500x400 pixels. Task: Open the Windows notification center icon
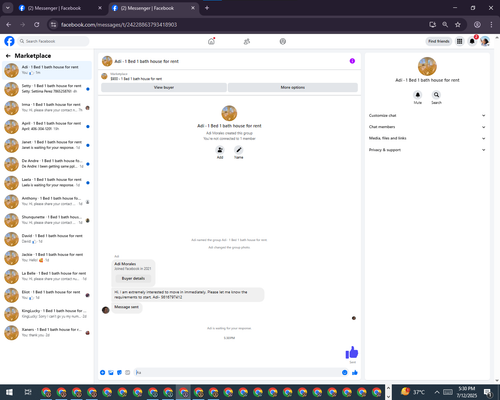tap(488, 392)
